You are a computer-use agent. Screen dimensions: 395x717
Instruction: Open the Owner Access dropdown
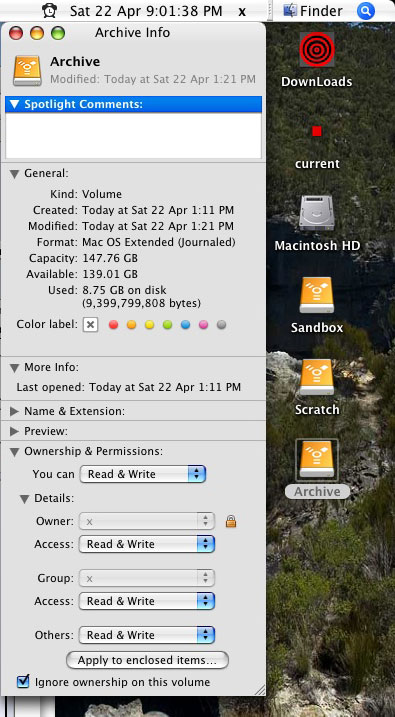tap(147, 544)
